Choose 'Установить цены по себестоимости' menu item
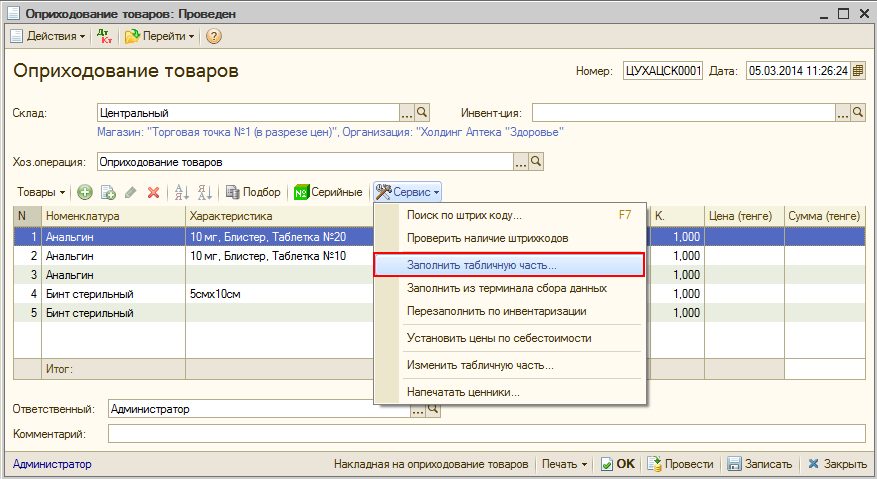Image resolution: width=877 pixels, height=479 pixels. click(x=499, y=338)
